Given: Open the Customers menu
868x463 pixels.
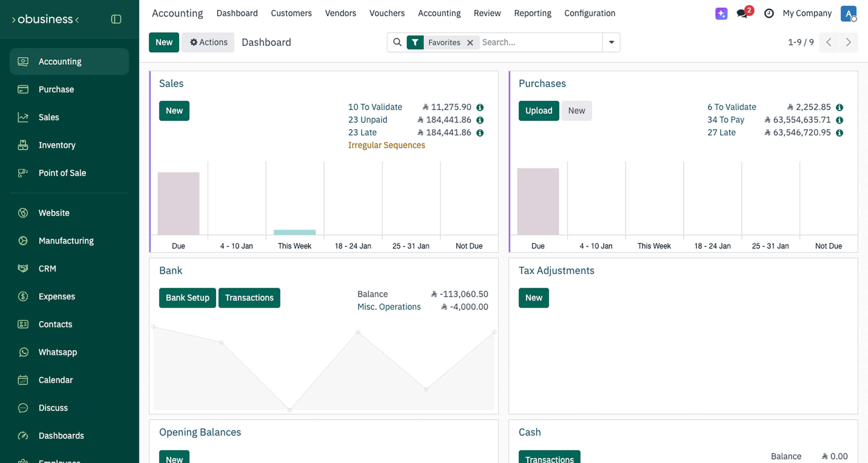Looking at the screenshot, I should (x=291, y=13).
